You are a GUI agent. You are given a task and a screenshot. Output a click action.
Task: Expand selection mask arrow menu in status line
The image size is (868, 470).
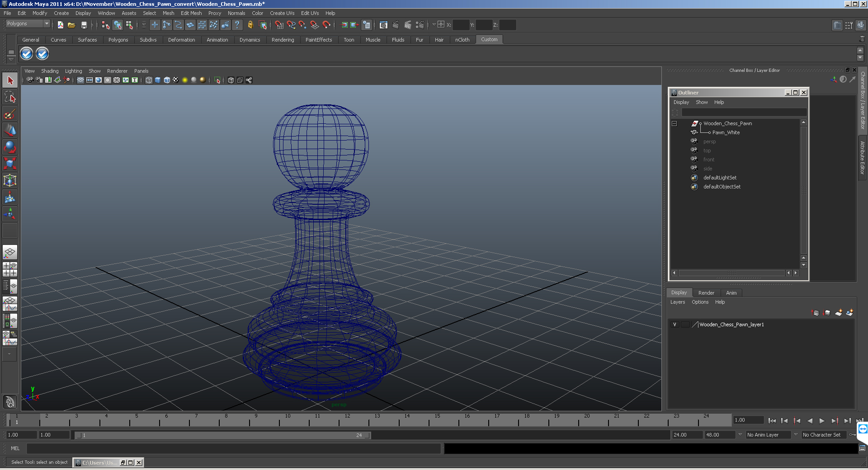[144, 25]
